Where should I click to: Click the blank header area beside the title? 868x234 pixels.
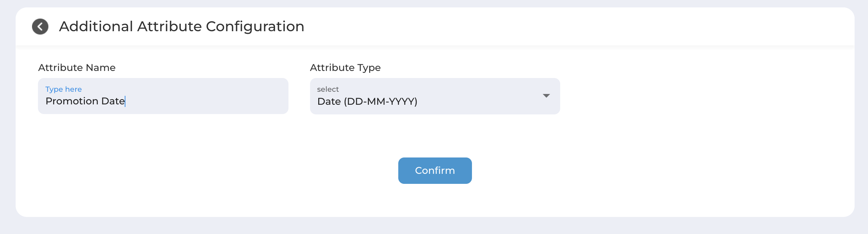point(558,26)
